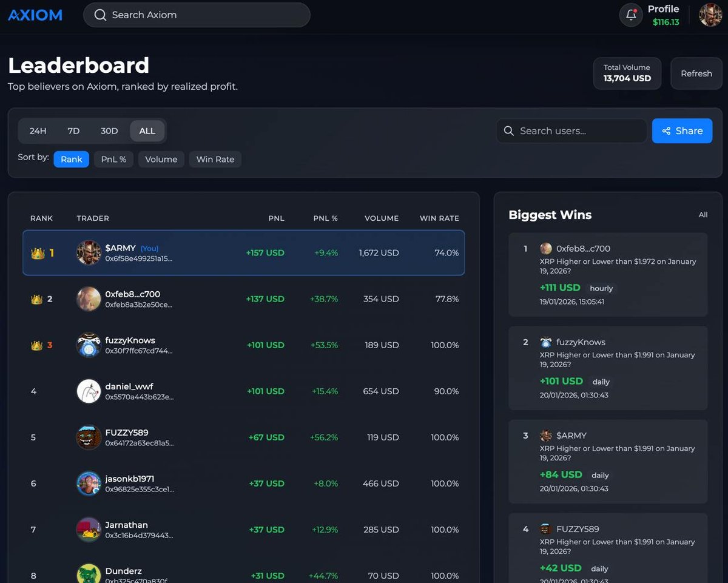Click fuzzyKnows profile avatar in the leaderboard

[x=89, y=345]
